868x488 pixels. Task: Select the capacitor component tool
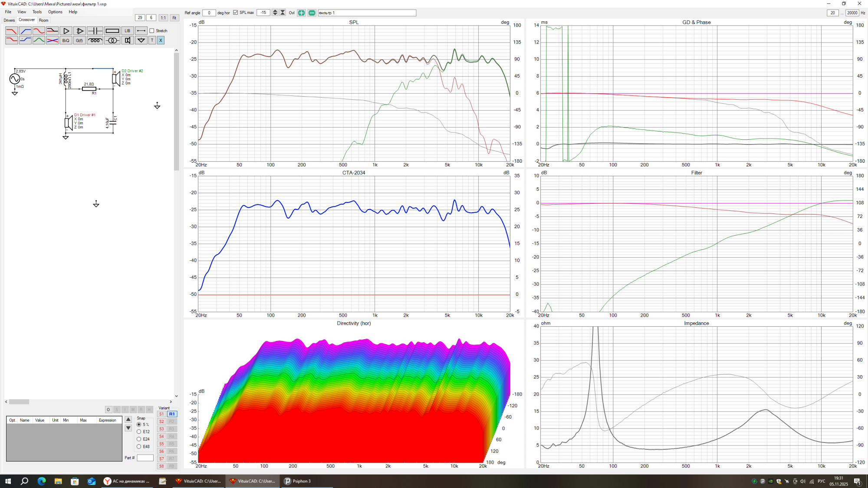(x=95, y=31)
